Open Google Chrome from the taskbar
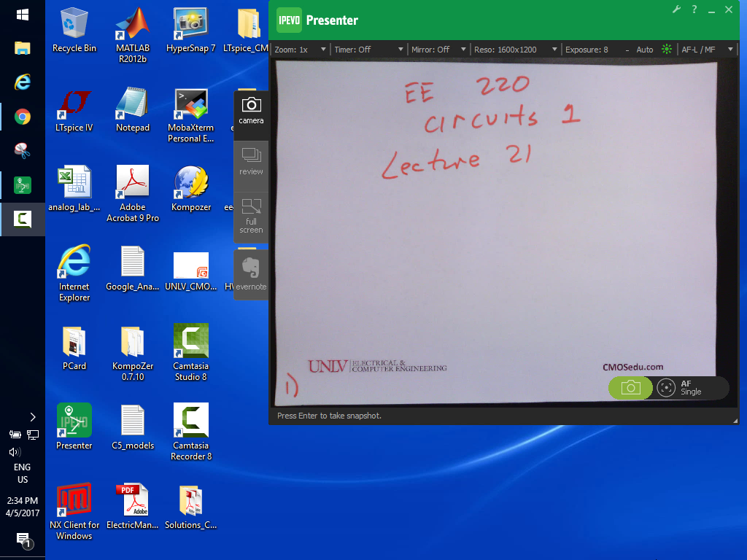Viewport: 747px width, 560px height. point(23,117)
